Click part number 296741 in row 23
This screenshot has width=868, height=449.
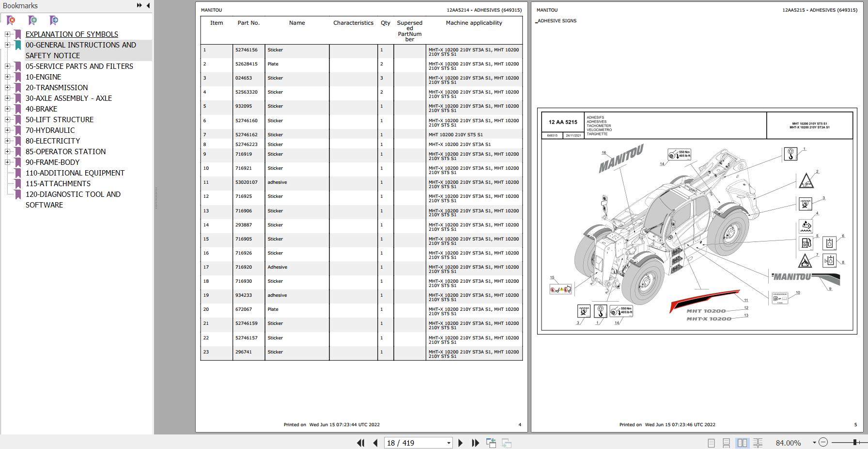tap(243, 352)
